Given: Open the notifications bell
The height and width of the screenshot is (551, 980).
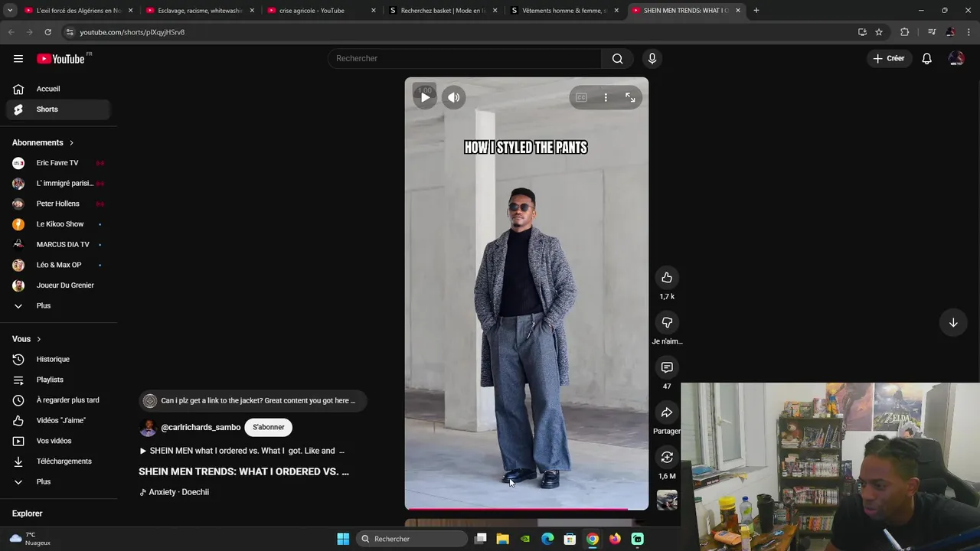Looking at the screenshot, I should coord(926,58).
